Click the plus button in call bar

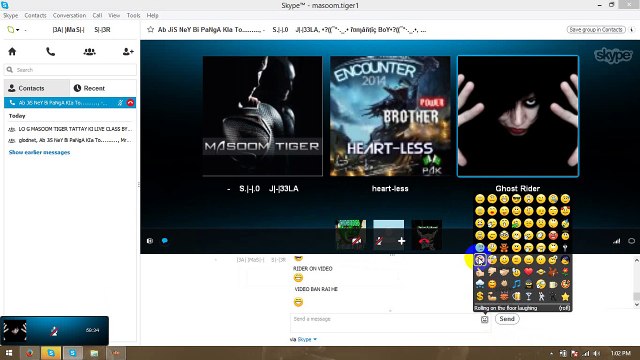pos(402,241)
